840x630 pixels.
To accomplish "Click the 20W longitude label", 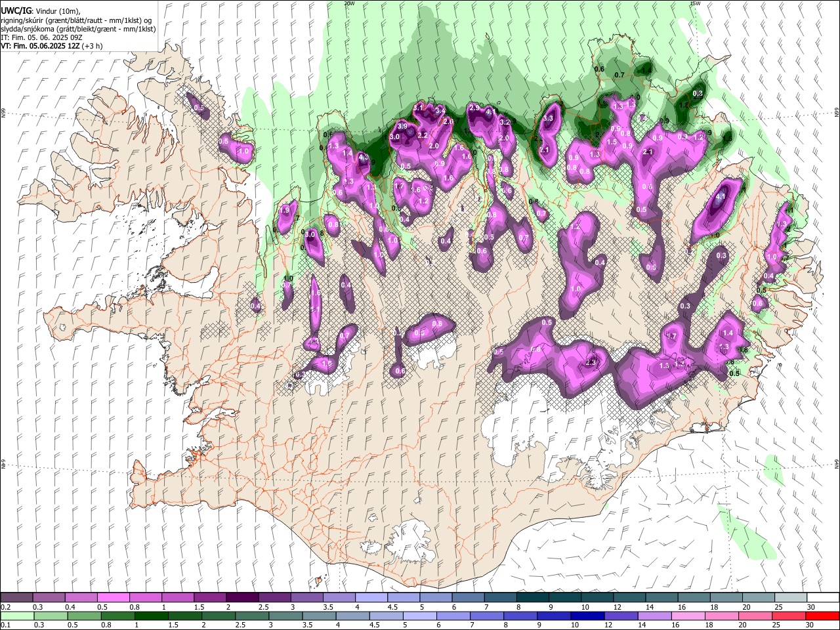I will coord(349,3).
